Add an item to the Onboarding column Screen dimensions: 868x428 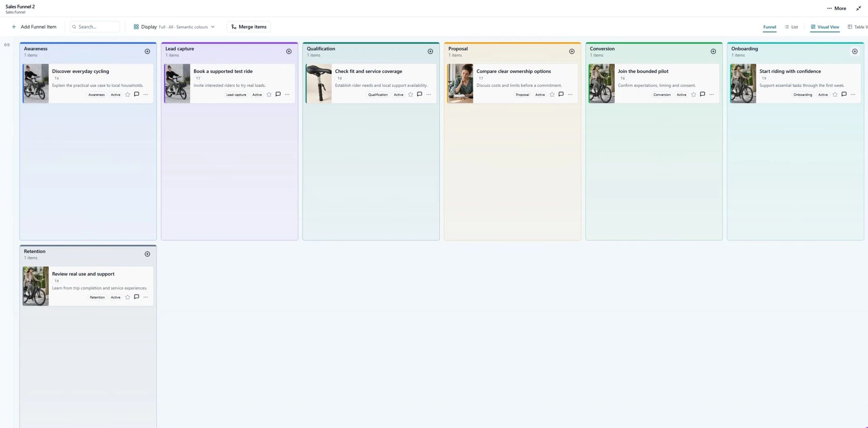(855, 52)
